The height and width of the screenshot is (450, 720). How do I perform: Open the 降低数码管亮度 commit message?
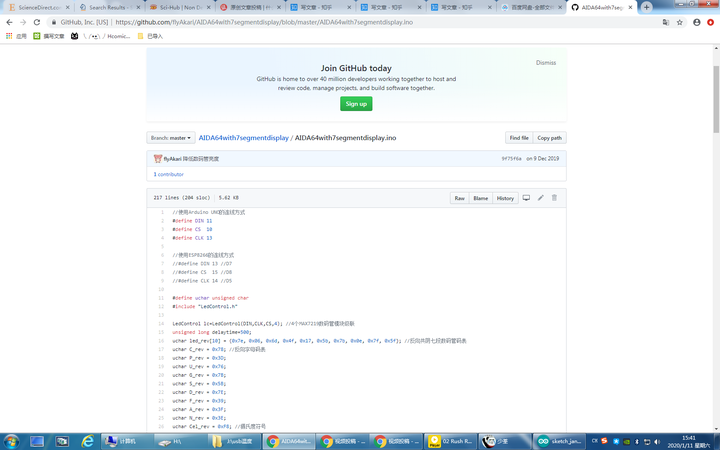click(x=201, y=159)
